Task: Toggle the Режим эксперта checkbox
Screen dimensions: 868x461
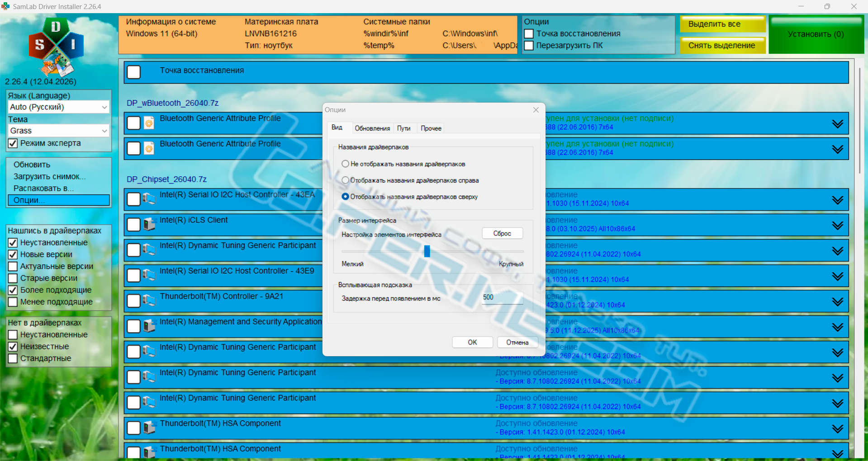Action: point(13,143)
